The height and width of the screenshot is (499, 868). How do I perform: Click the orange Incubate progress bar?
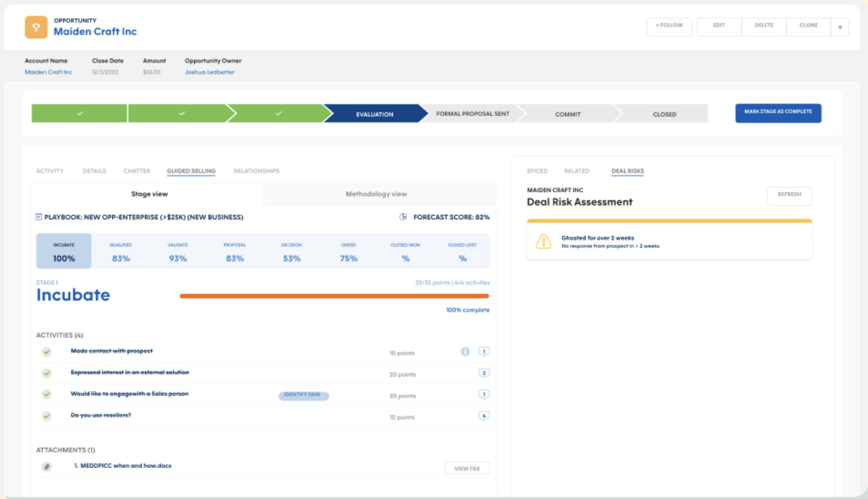click(334, 296)
